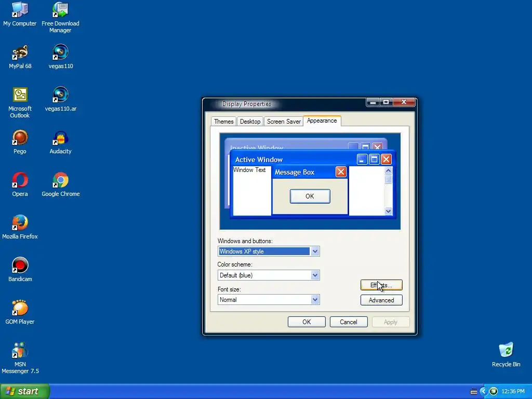Open Advanced appearance settings
The width and height of the screenshot is (532, 399).
pyautogui.click(x=381, y=300)
